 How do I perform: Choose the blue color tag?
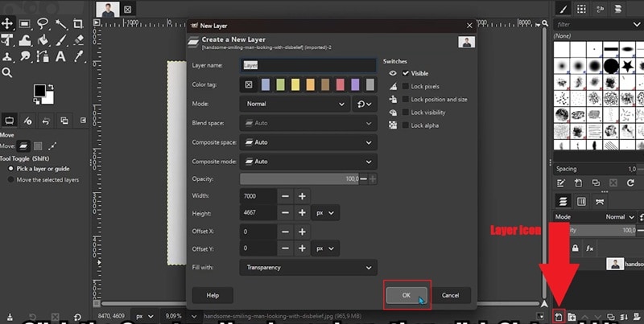(x=266, y=84)
